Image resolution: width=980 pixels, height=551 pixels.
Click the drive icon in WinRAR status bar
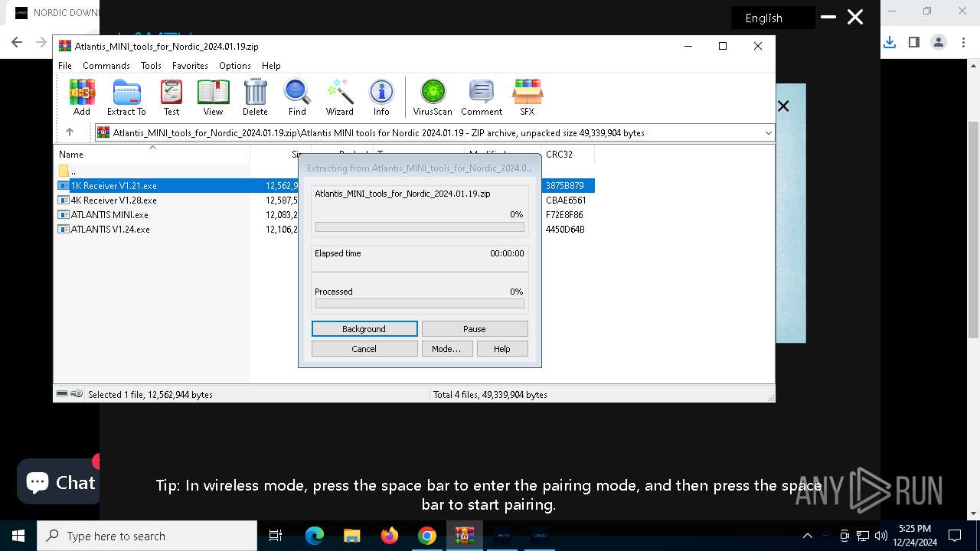tap(62, 394)
